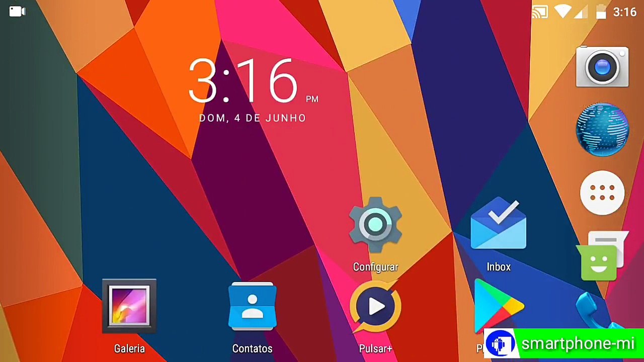644x362 pixels.
Task: Launch the globe Browser app
Action: (x=602, y=129)
